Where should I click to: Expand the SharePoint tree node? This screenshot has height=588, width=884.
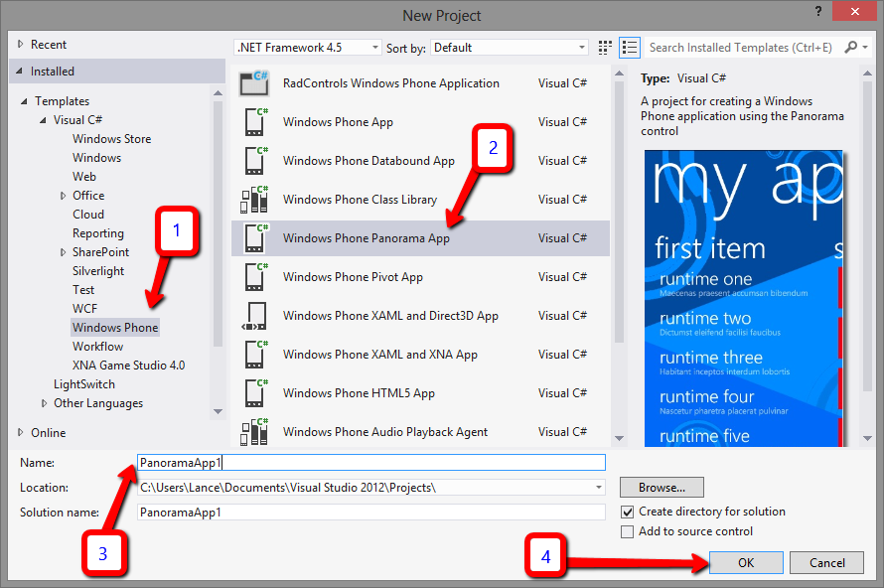point(64,252)
